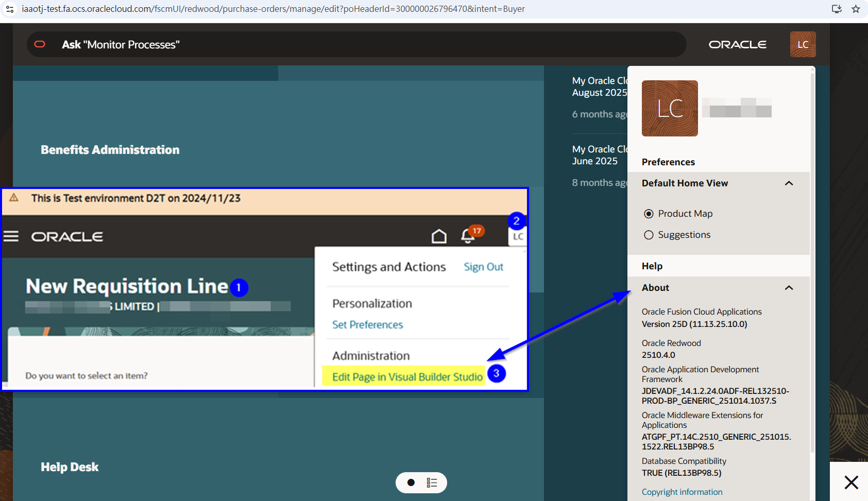Open the Copyright information link
Image resolution: width=868 pixels, height=501 pixels.
point(682,492)
